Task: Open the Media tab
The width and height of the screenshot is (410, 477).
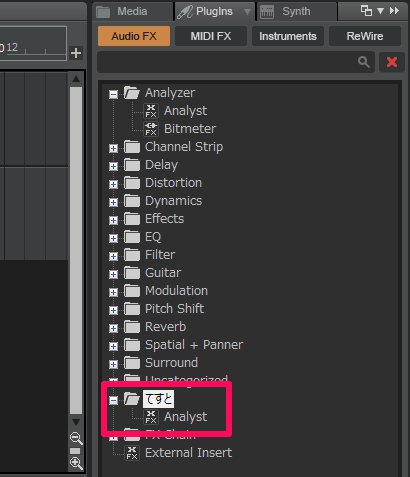Action: [133, 11]
